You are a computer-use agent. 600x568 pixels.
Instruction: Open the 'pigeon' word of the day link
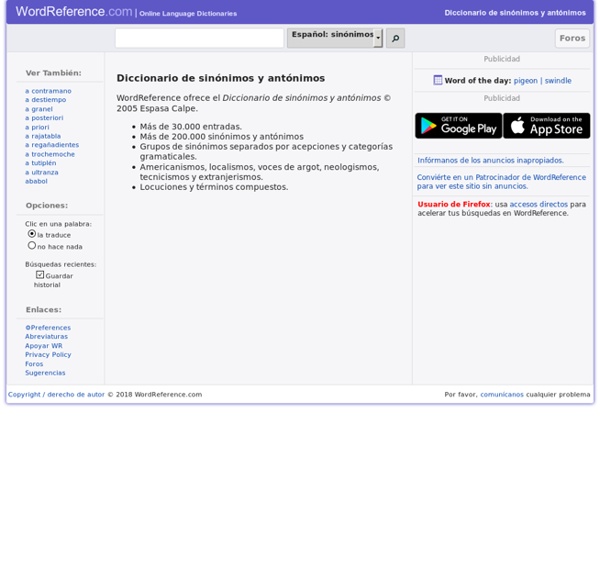525,81
